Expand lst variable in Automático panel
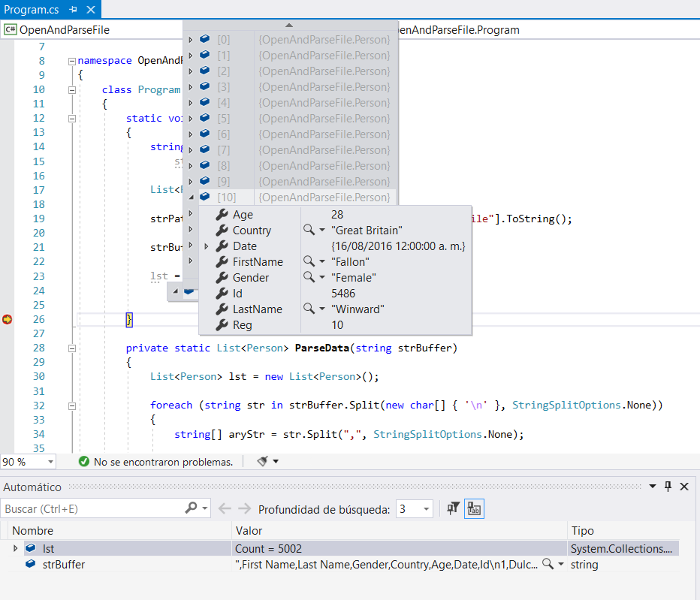Viewport: 700px width, 600px height. (15, 549)
